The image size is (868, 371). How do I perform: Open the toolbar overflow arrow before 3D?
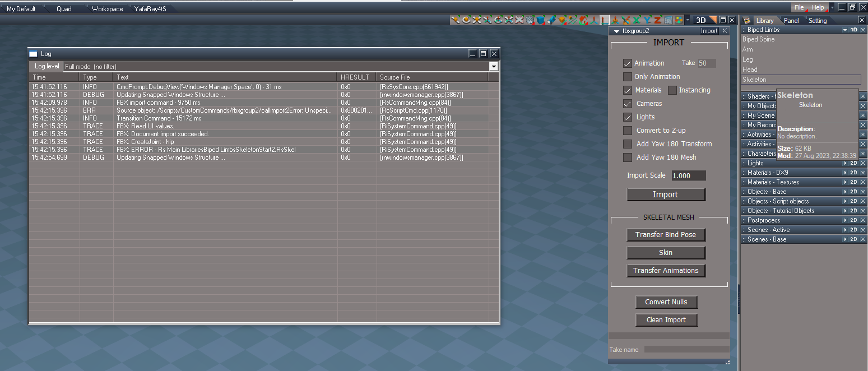[x=688, y=20]
